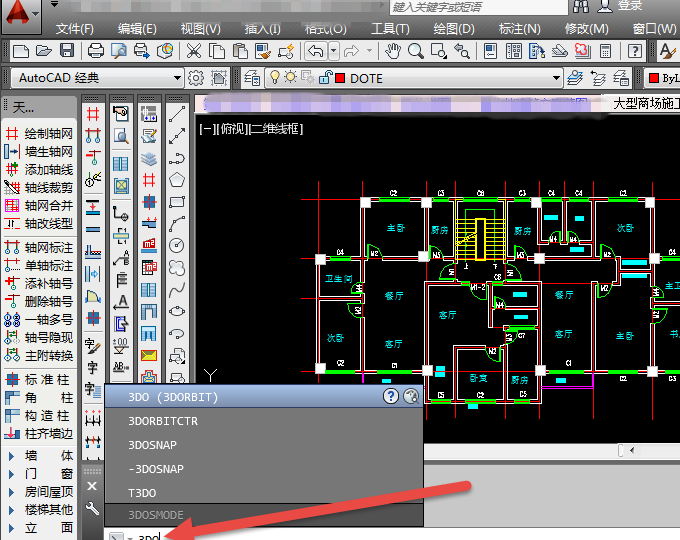The image size is (680, 540).
Task: Select the Circle draw tool
Action: (177, 245)
